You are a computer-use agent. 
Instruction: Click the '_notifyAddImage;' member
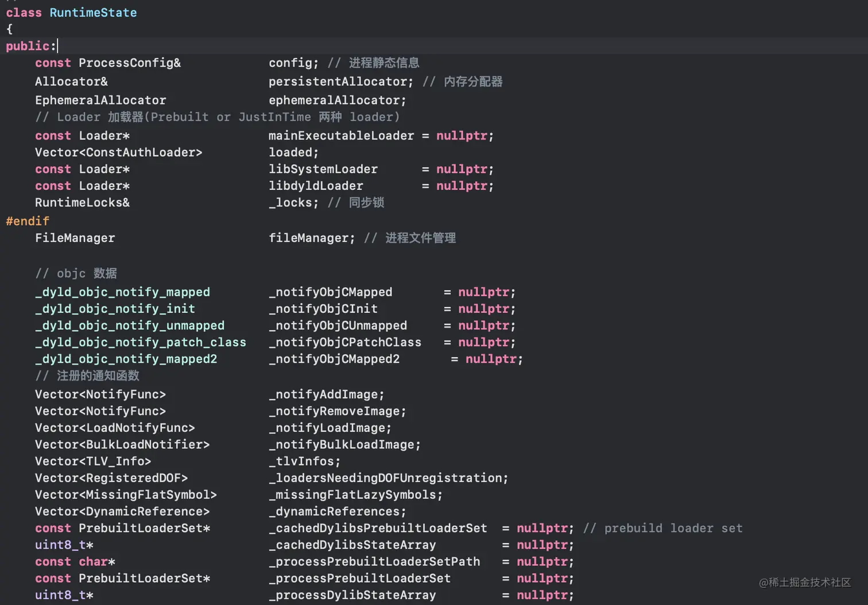click(x=327, y=394)
